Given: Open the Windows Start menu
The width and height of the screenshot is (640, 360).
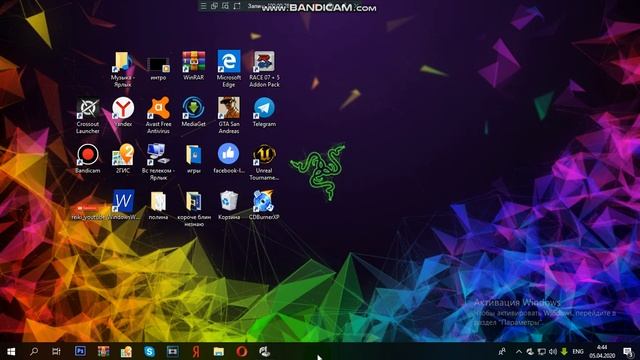Looking at the screenshot, I should (11, 351).
